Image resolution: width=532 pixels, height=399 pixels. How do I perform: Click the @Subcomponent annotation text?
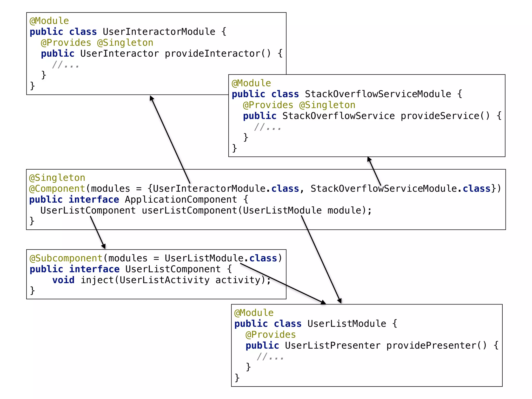point(66,258)
